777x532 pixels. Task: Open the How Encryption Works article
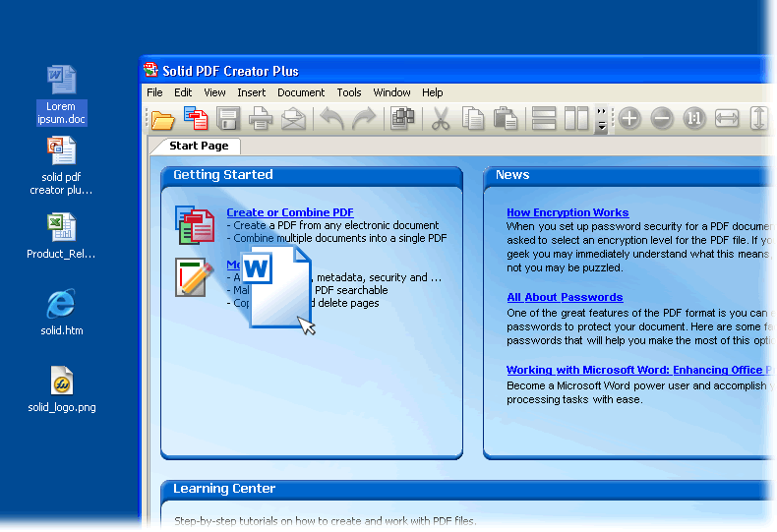pyautogui.click(x=568, y=212)
